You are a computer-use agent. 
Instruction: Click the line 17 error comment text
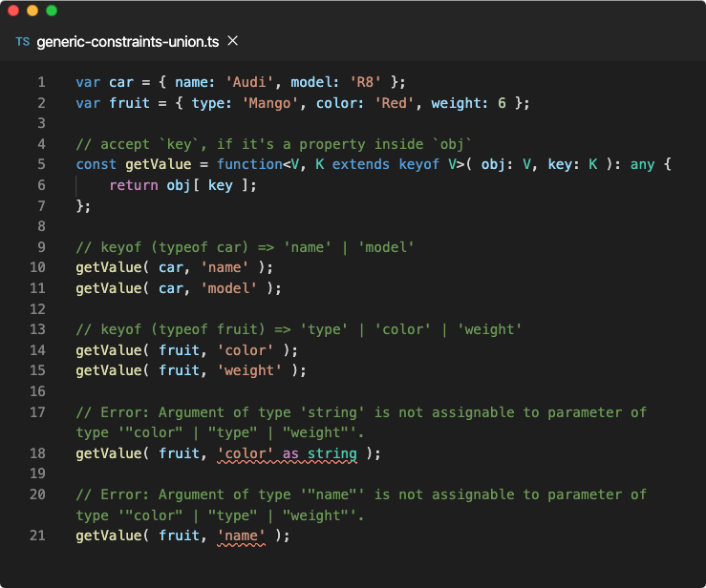click(361, 423)
